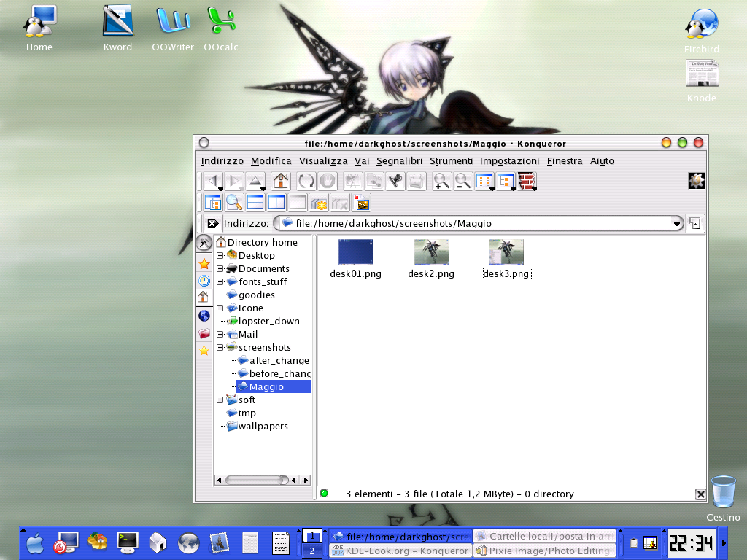The height and width of the screenshot is (560, 747).
Task: Expand the Documents tree node
Action: (x=220, y=268)
